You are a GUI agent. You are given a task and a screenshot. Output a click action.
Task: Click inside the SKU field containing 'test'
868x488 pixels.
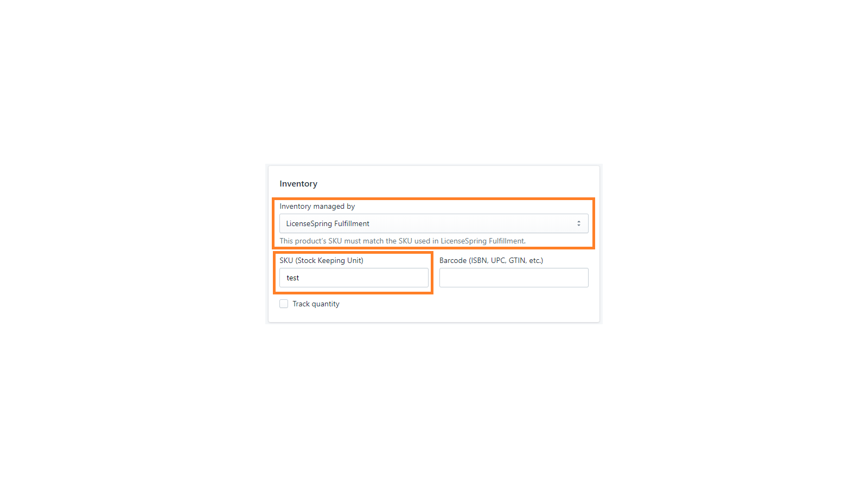coord(354,278)
